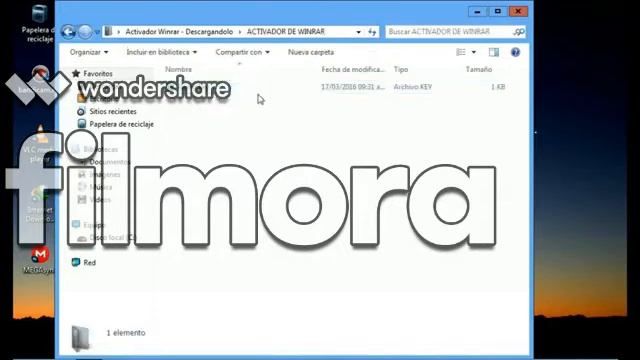Select 'ACTIVADOR DE WINRAR' breadcrumb segment
This screenshot has height=360, width=640.
tap(286, 31)
